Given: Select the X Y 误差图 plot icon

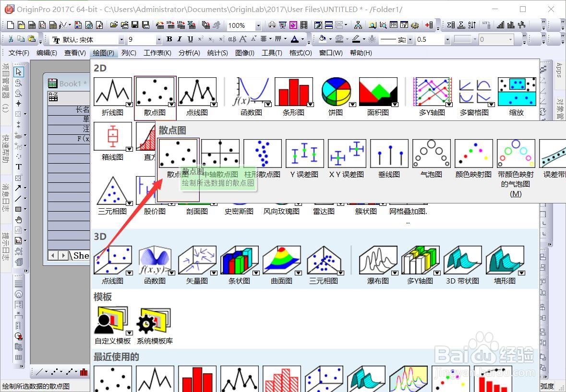Looking at the screenshot, I should [x=347, y=153].
